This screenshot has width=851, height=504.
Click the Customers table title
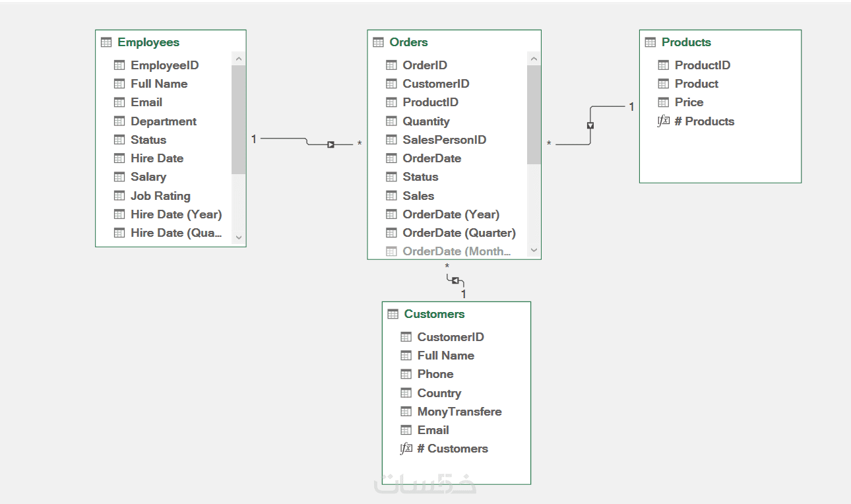tap(434, 314)
